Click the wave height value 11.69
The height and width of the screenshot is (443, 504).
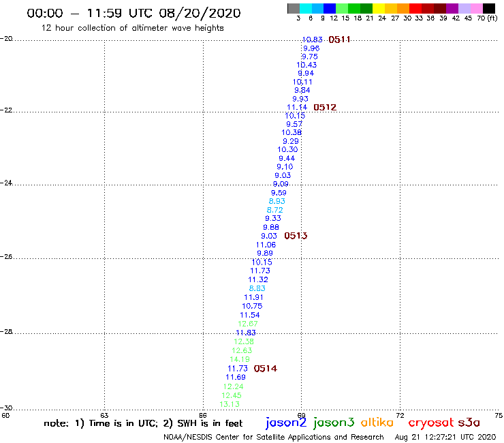[x=236, y=377]
